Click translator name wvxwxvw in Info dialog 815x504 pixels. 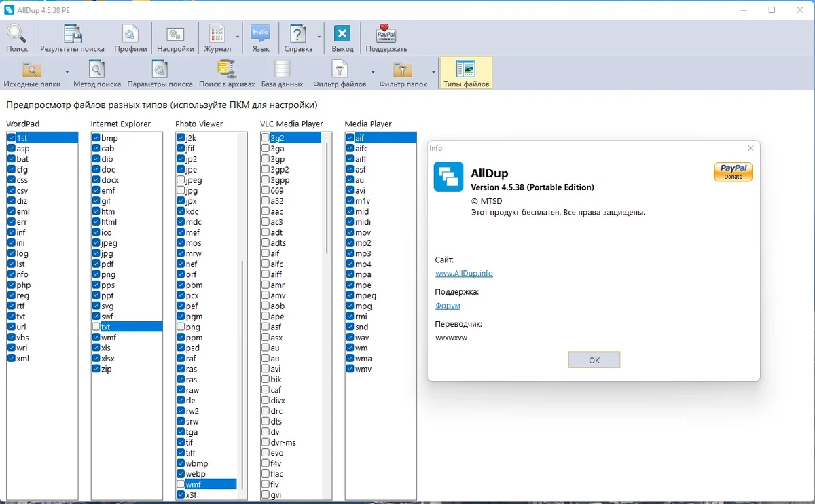[452, 338]
